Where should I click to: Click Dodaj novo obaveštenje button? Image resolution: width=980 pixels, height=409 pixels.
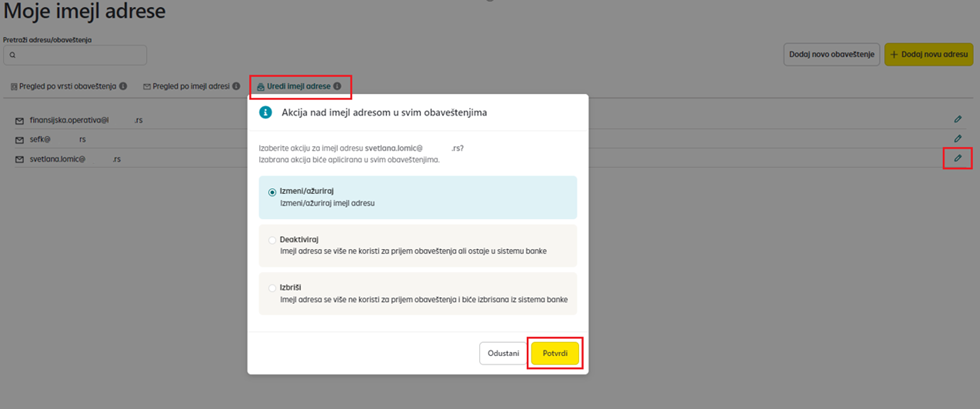832,54
